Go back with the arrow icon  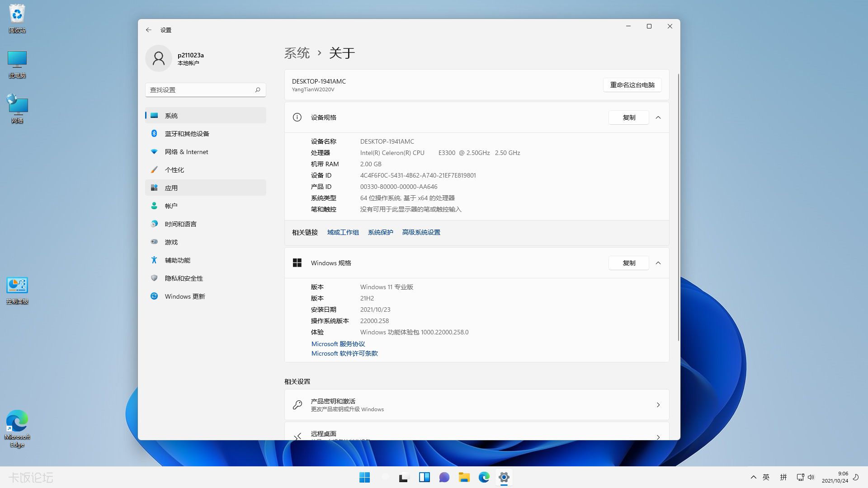pyautogui.click(x=149, y=30)
